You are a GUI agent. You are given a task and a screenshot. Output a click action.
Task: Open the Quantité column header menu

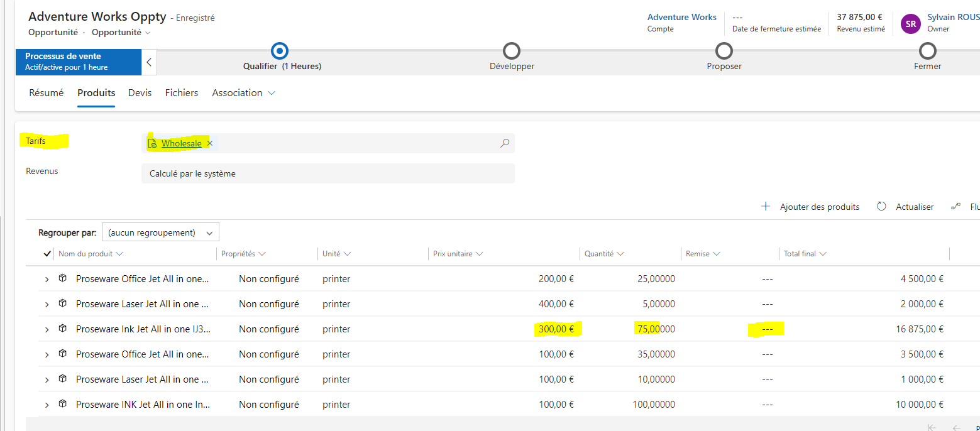click(604, 254)
